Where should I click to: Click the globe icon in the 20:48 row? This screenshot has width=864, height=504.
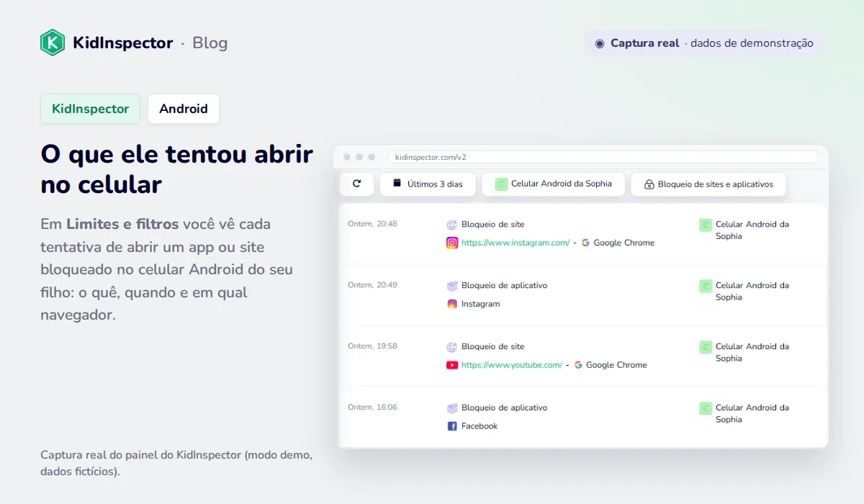(x=452, y=225)
